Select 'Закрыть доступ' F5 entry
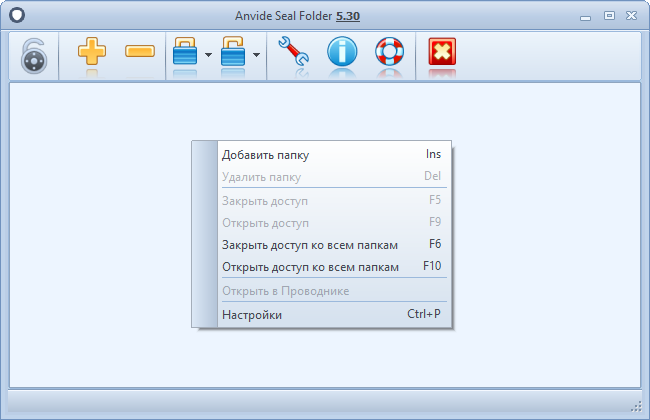This screenshot has width=650, height=420. coord(332,201)
